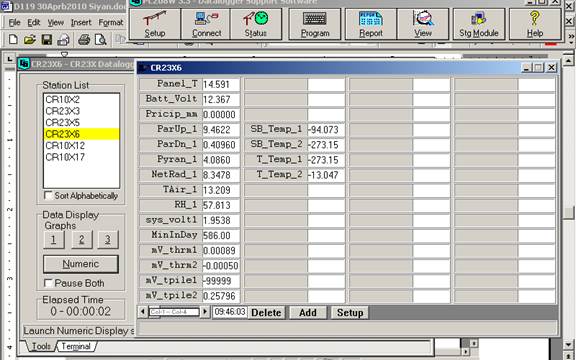Open the File menu in Word
The height and width of the screenshot is (360, 576).
pos(14,23)
